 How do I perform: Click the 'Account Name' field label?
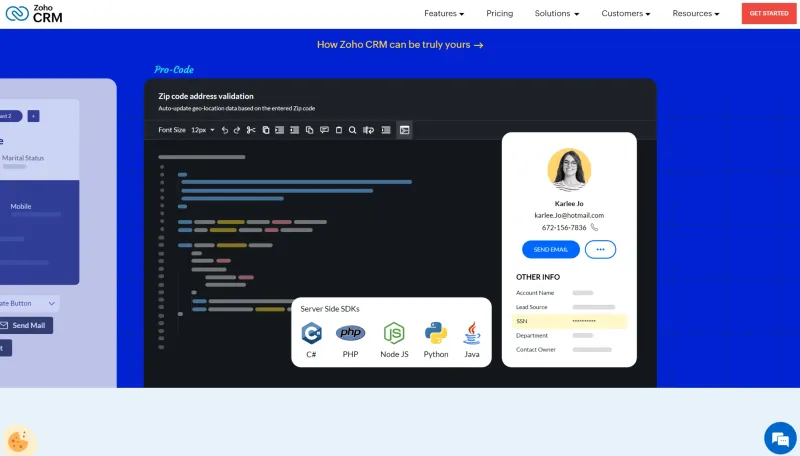coord(535,293)
